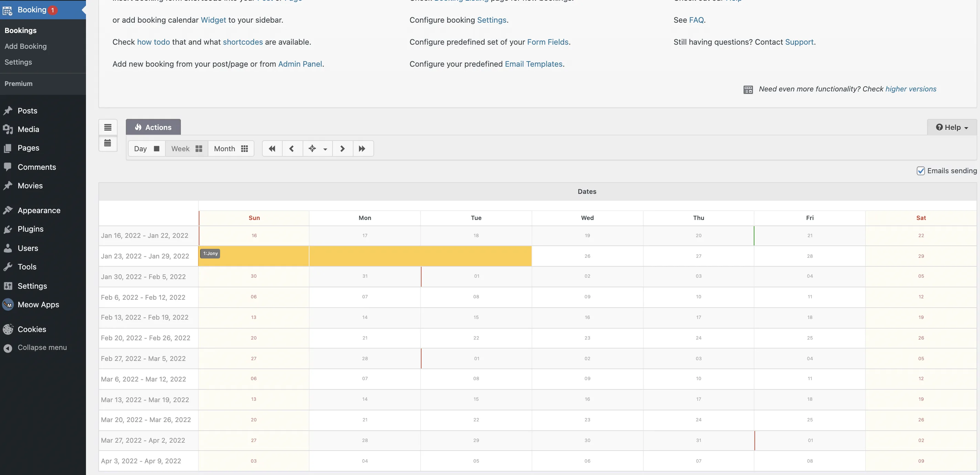Switch calendar to Day view
The height and width of the screenshot is (475, 980).
pos(146,149)
